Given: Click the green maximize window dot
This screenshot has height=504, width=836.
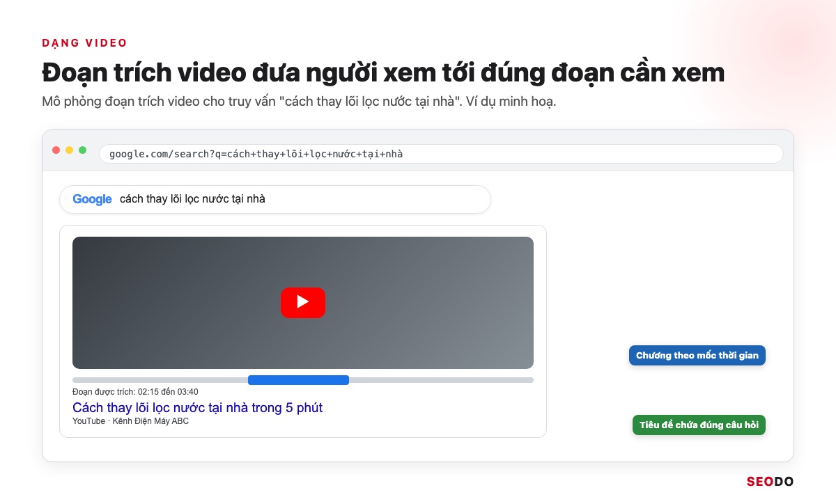Looking at the screenshot, I should [x=83, y=150].
